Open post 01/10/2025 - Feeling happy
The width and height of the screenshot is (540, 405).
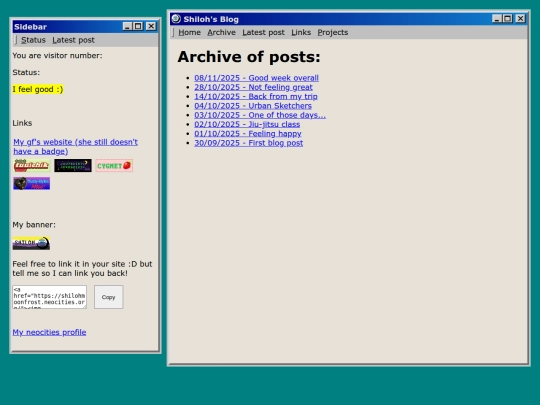pyautogui.click(x=248, y=134)
